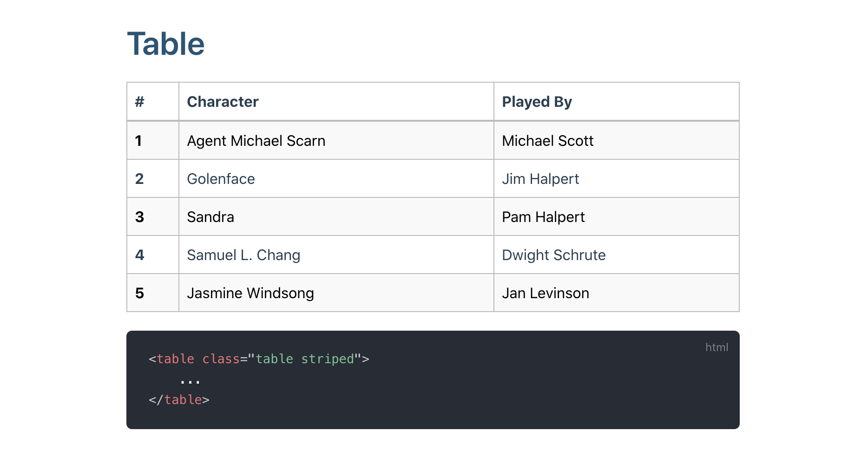Select the Table page heading
The image size is (868, 470).
point(165,44)
